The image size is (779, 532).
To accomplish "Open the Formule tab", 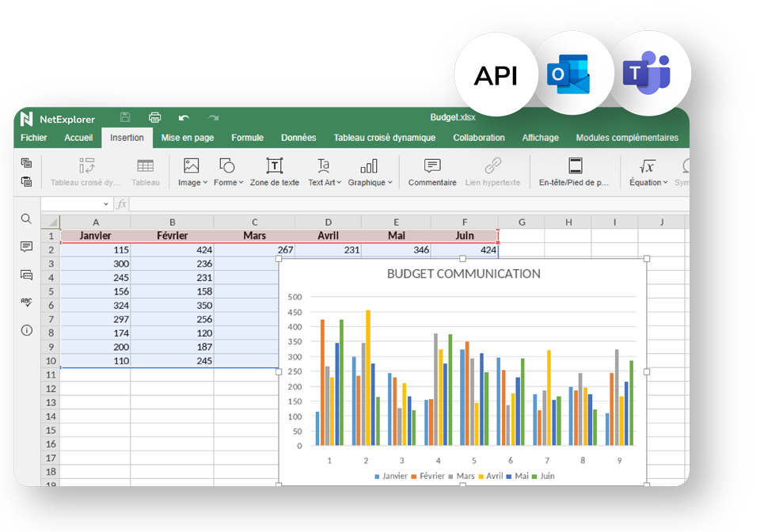I will tap(248, 138).
